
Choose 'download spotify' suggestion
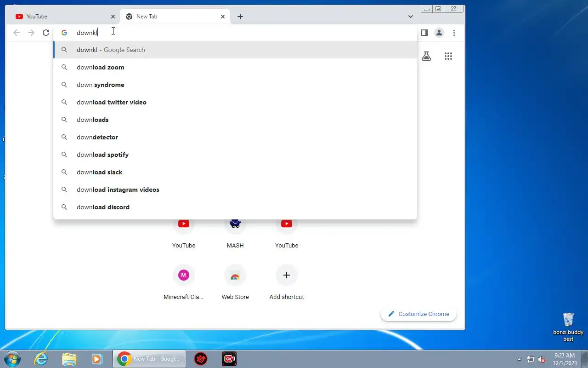click(235, 155)
